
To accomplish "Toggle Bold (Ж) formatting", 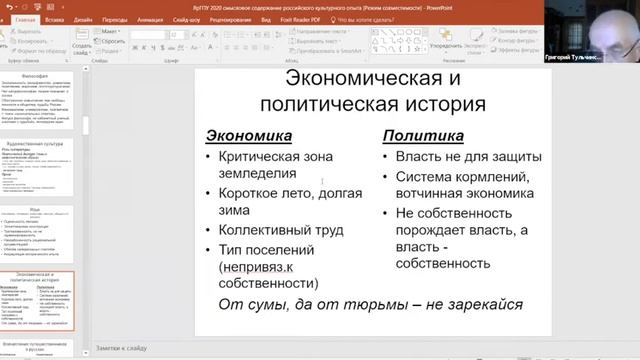I will click(135, 48).
